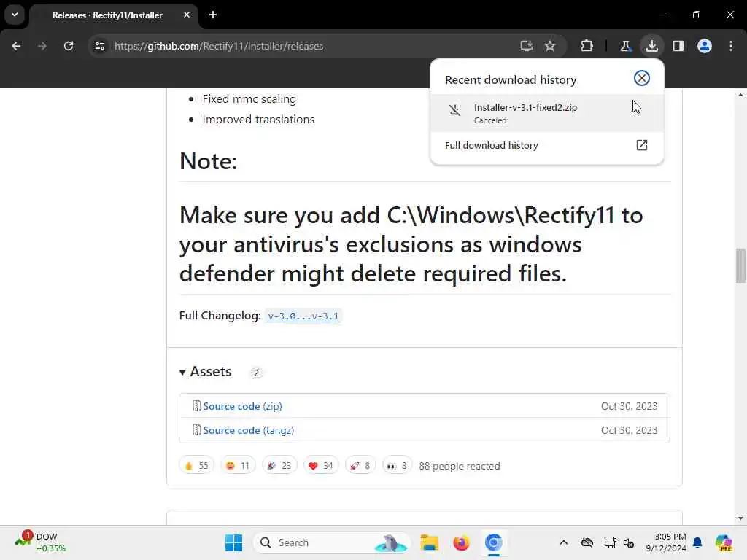This screenshot has width=747, height=560.
Task: Open the side panel button
Action: point(678,46)
